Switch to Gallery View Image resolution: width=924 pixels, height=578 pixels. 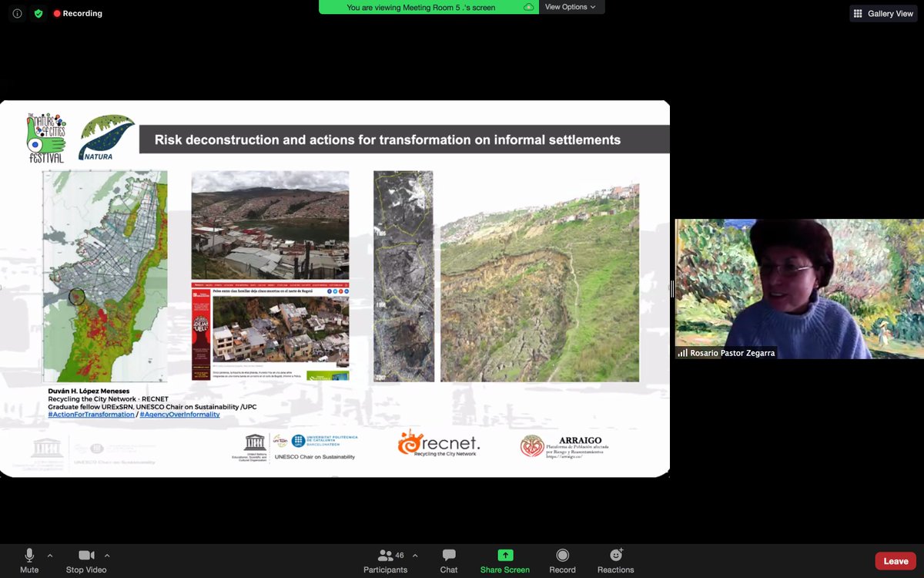click(x=882, y=13)
